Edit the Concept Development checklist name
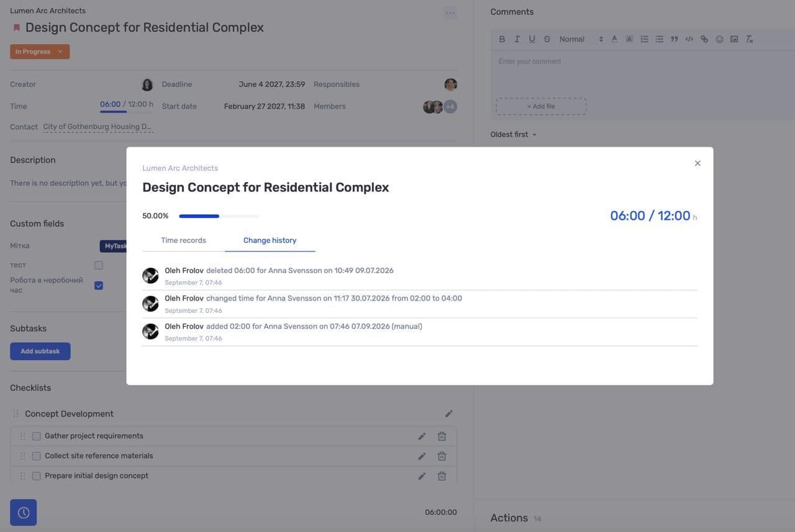Image resolution: width=795 pixels, height=532 pixels. tap(448, 413)
